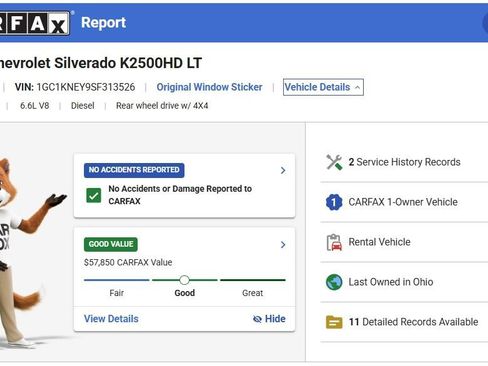Screen dimensions: 488x366
Task: Click the Good label under slider
Action: click(185, 293)
